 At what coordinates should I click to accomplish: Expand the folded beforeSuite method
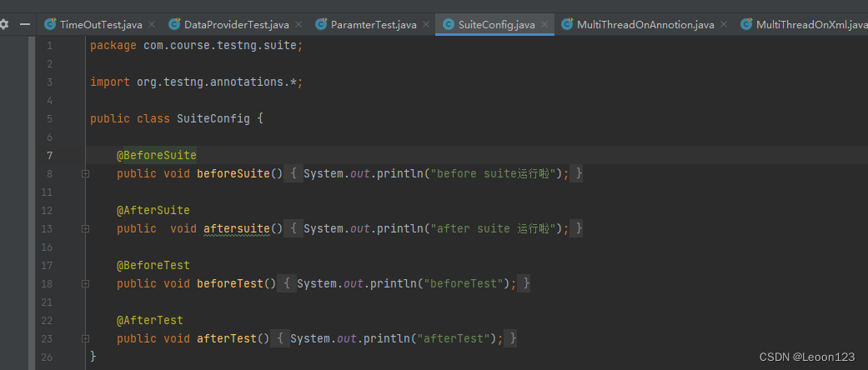click(85, 173)
